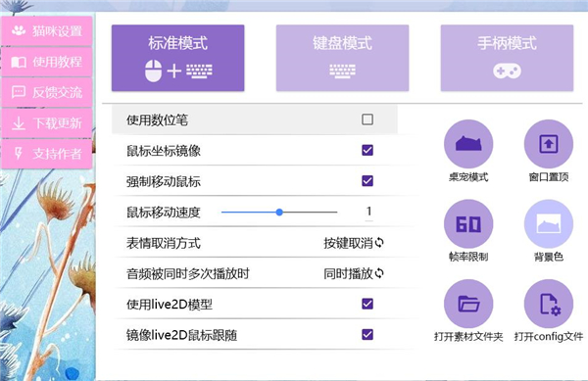Image resolution: width=588 pixels, height=381 pixels.
Task: Open the 帧率限制 60 icon
Action: point(468,224)
